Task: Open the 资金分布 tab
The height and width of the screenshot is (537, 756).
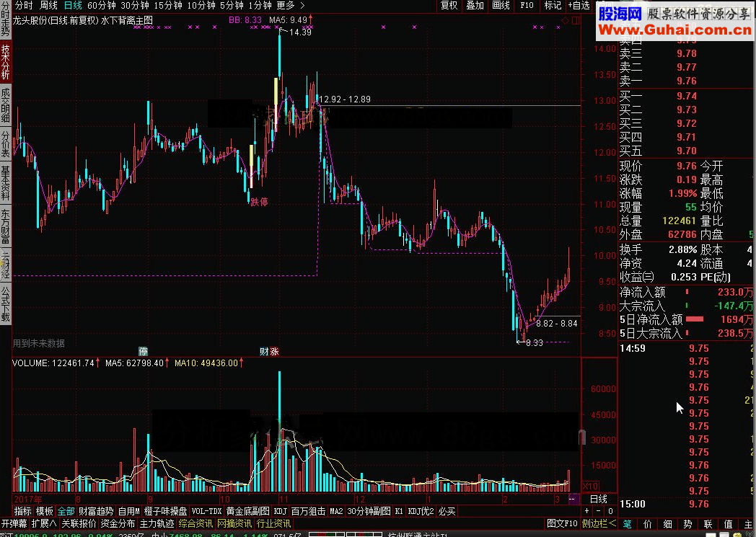Action: pyautogui.click(x=118, y=523)
